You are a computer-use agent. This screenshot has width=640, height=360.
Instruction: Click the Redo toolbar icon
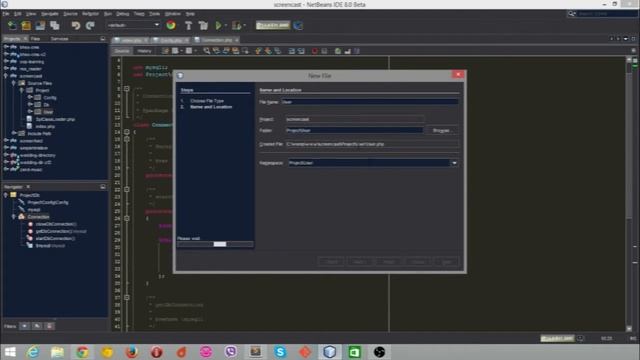click(x=90, y=25)
